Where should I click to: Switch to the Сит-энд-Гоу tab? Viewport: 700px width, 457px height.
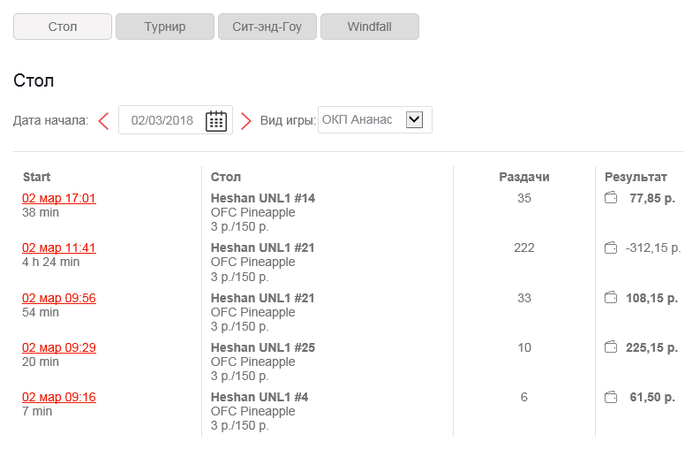(266, 27)
